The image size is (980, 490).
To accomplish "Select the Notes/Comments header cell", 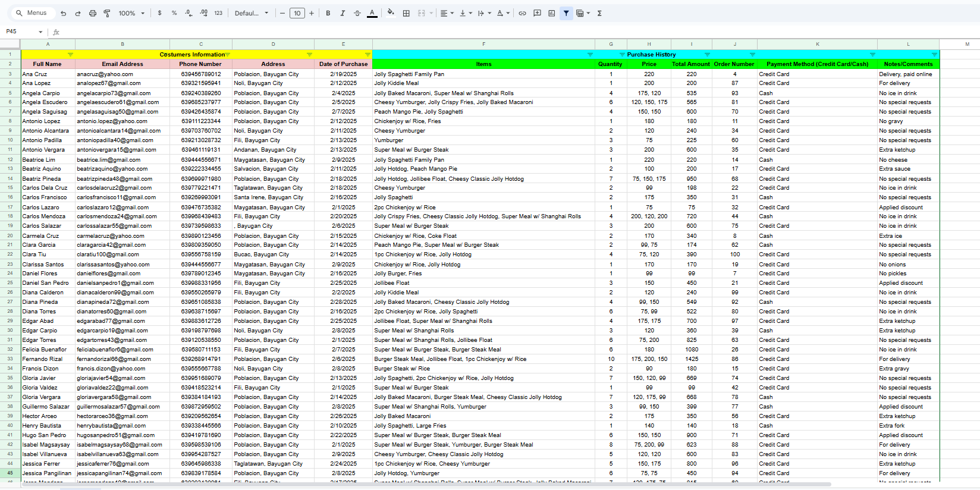I will 908,64.
